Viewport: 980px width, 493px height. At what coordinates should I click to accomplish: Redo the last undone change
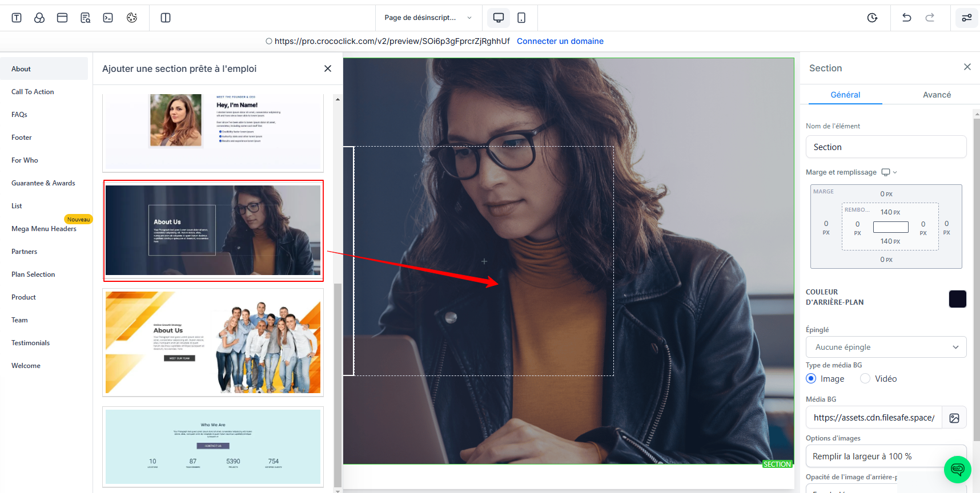[930, 18]
